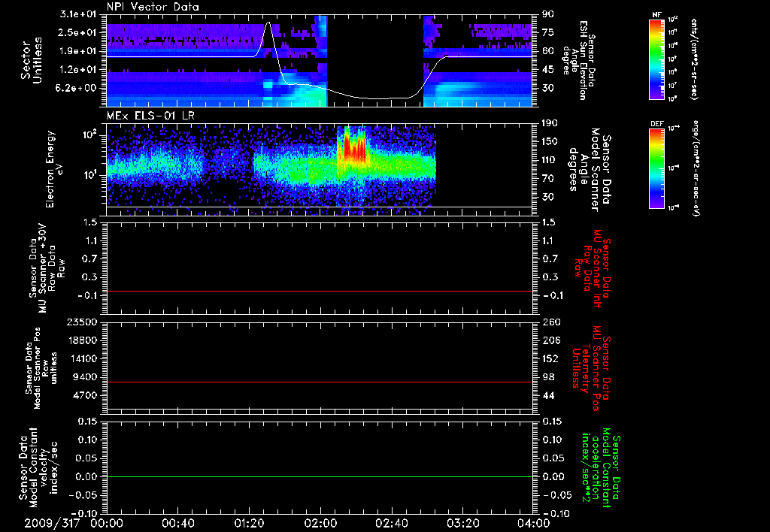Click the 45 degree tick on elevation axis
This screenshot has height=532, width=770.
[x=547, y=70]
